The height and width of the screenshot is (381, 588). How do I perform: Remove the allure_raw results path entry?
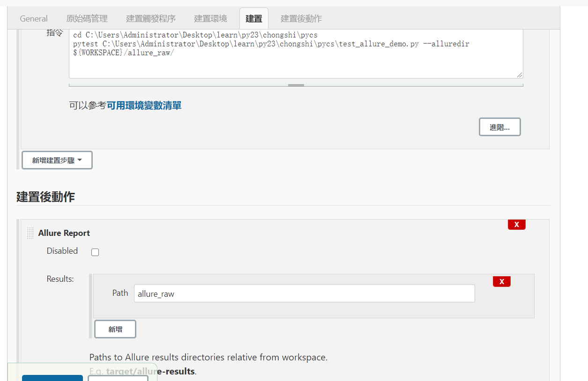tap(502, 281)
